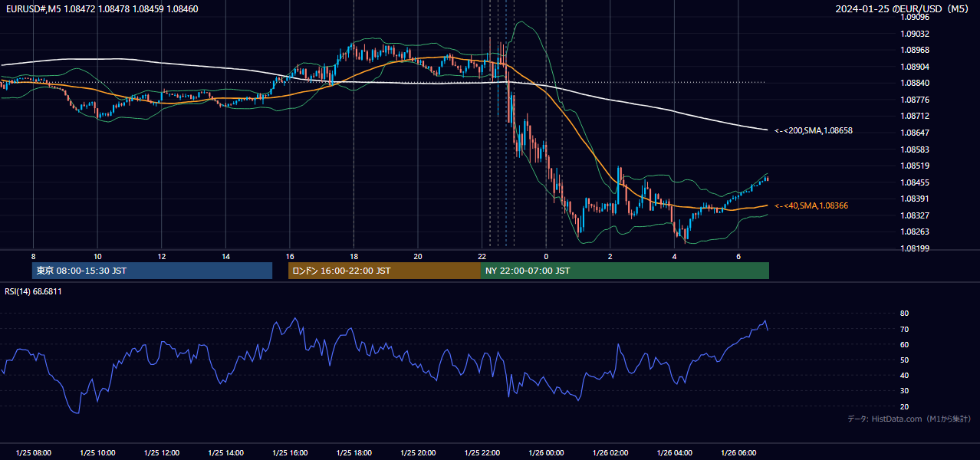
Task: Click the London 16:00-22:00 JST session bar
Action: click(x=384, y=271)
